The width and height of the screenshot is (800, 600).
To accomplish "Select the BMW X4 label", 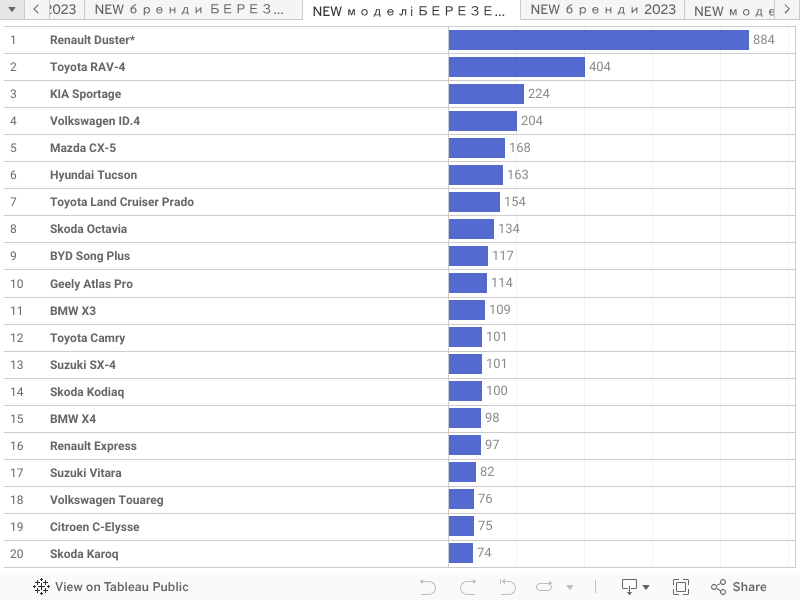I will (x=73, y=419).
